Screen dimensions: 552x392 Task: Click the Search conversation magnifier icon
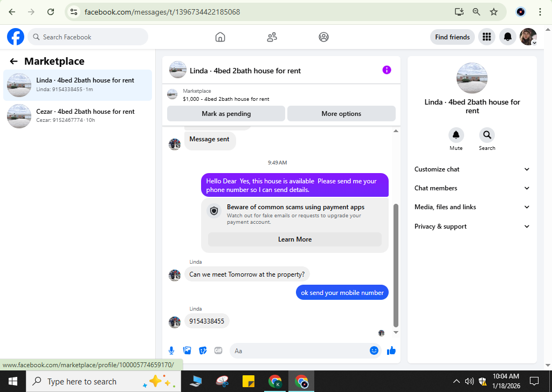click(487, 135)
